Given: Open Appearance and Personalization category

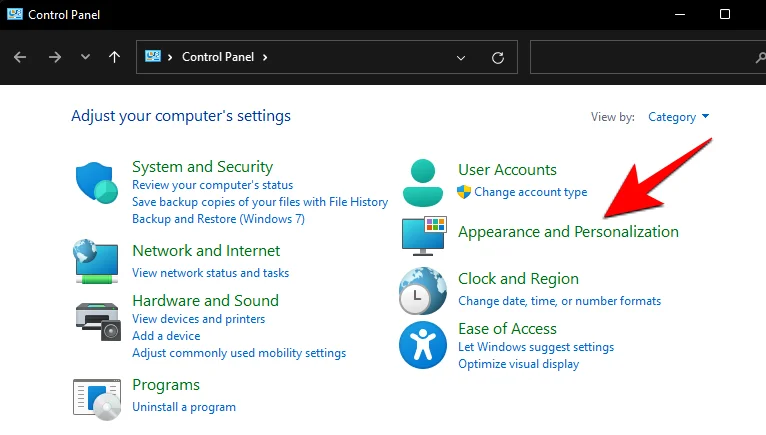Looking at the screenshot, I should (x=568, y=232).
